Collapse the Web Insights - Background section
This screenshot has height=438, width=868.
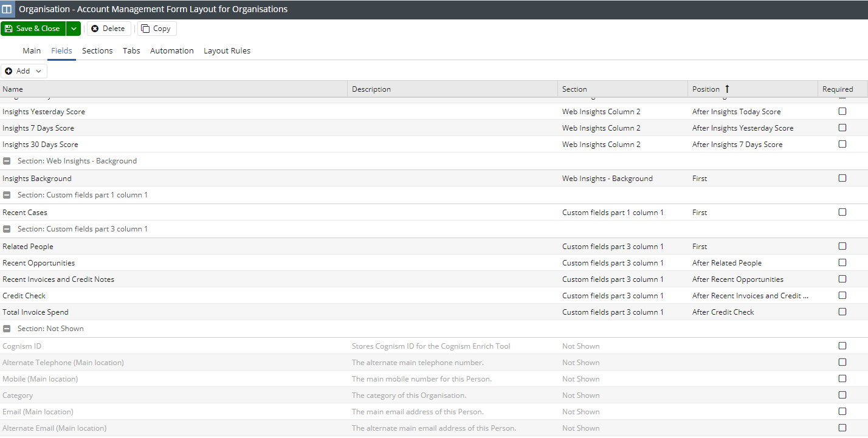click(6, 160)
